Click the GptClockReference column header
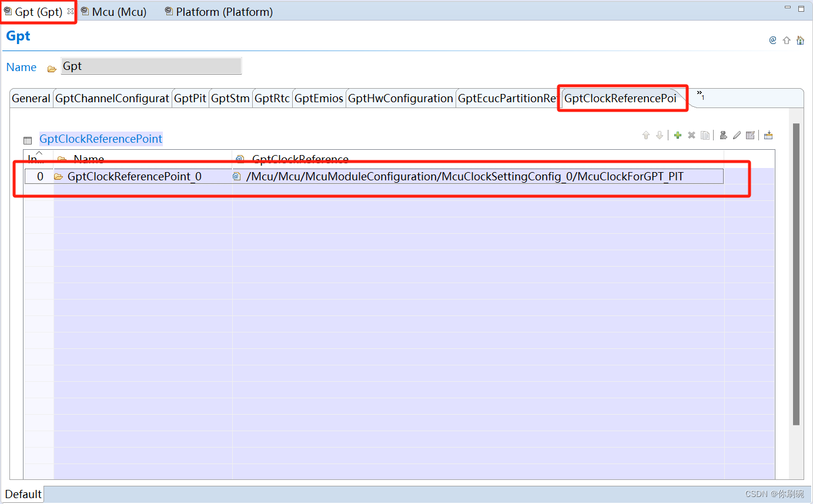The height and width of the screenshot is (504, 813). tap(478, 159)
